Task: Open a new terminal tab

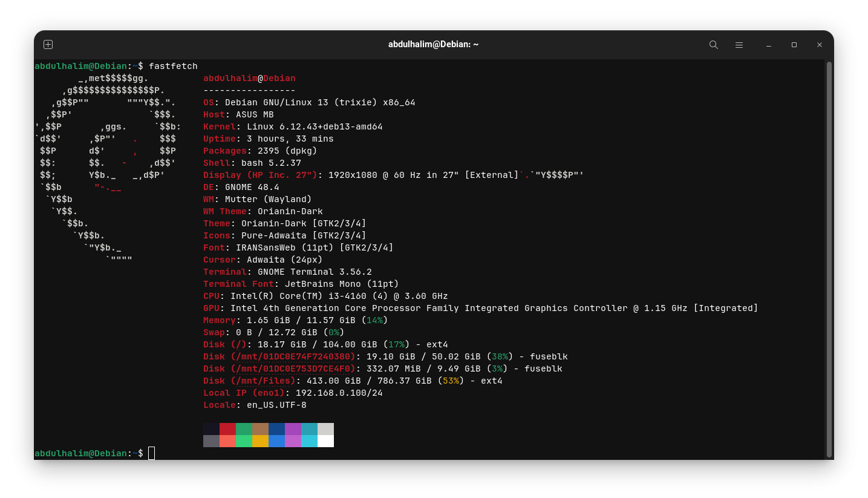Action: (x=48, y=45)
